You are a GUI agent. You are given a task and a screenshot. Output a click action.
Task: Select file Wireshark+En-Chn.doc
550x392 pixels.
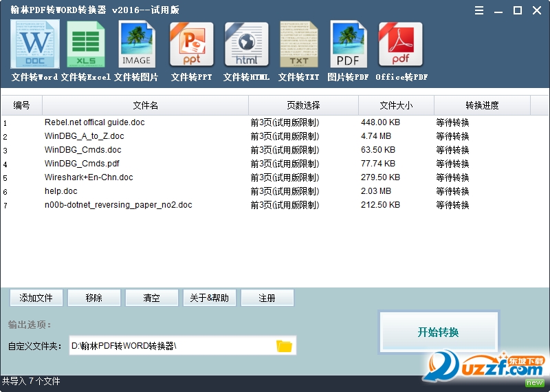[89, 177]
